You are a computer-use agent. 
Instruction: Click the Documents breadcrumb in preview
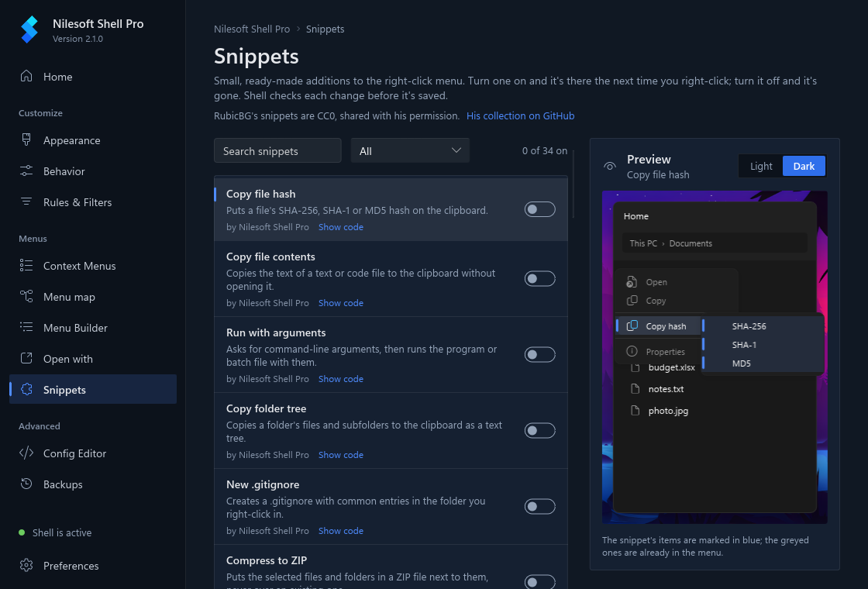(x=691, y=243)
